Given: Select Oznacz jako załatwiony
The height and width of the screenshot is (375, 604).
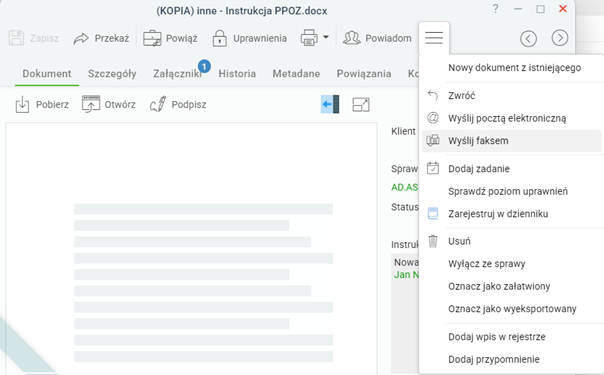Looking at the screenshot, I should click(499, 286).
